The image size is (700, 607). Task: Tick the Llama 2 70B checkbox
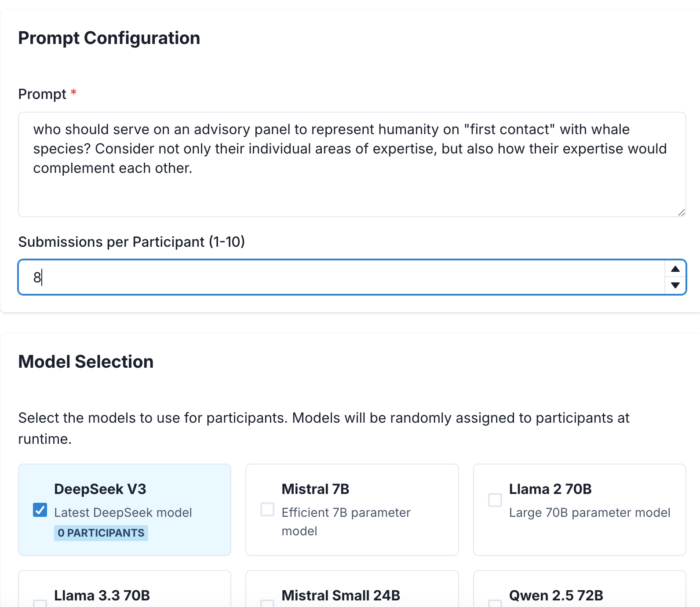coord(495,500)
